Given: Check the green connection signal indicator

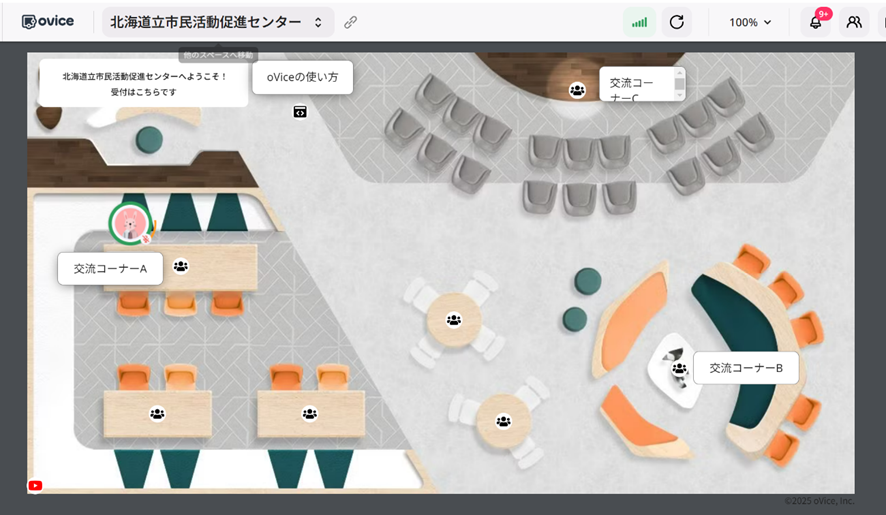Looking at the screenshot, I should tap(639, 22).
